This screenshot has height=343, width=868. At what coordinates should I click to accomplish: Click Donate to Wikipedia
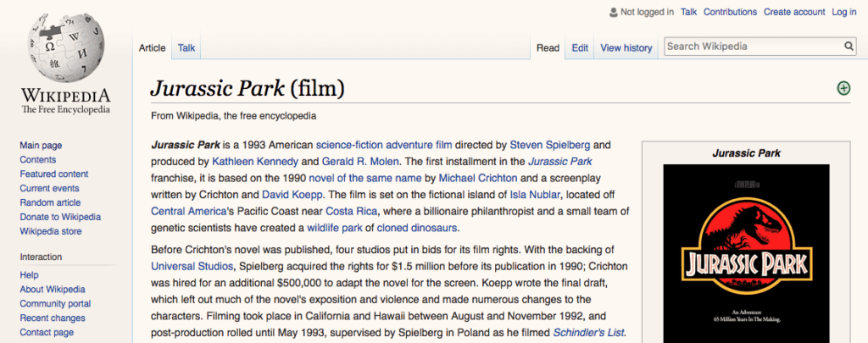(x=60, y=218)
